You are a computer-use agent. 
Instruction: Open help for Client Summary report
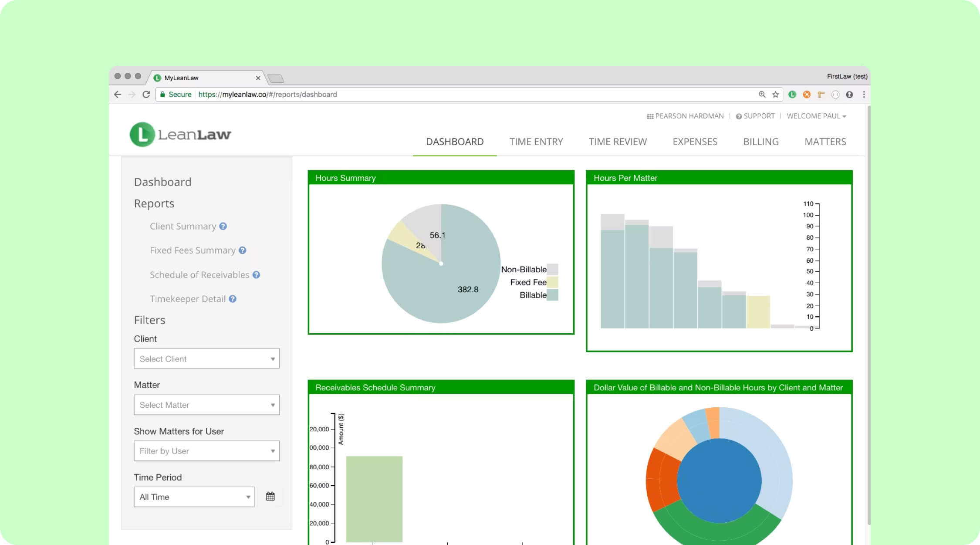pos(223,226)
